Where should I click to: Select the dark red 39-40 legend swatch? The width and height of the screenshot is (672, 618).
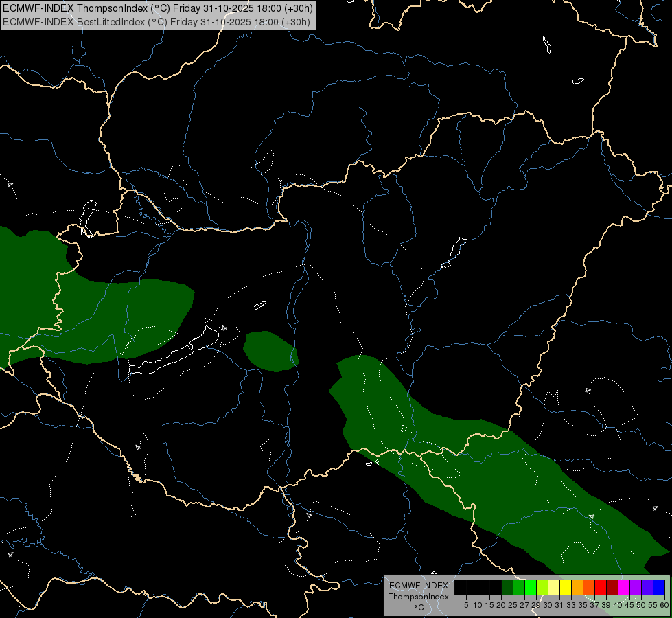pyautogui.click(x=612, y=587)
